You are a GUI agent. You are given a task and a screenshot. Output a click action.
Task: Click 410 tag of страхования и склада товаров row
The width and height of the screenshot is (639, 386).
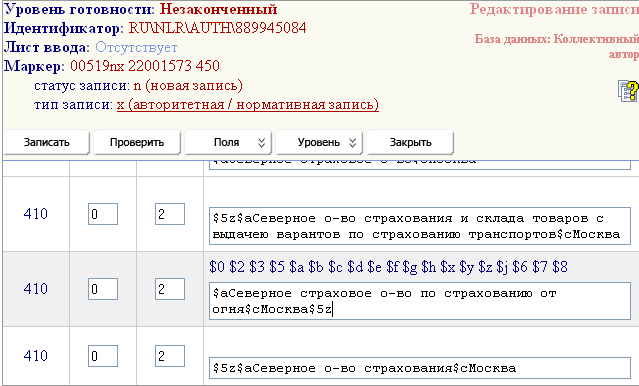[x=35, y=214]
